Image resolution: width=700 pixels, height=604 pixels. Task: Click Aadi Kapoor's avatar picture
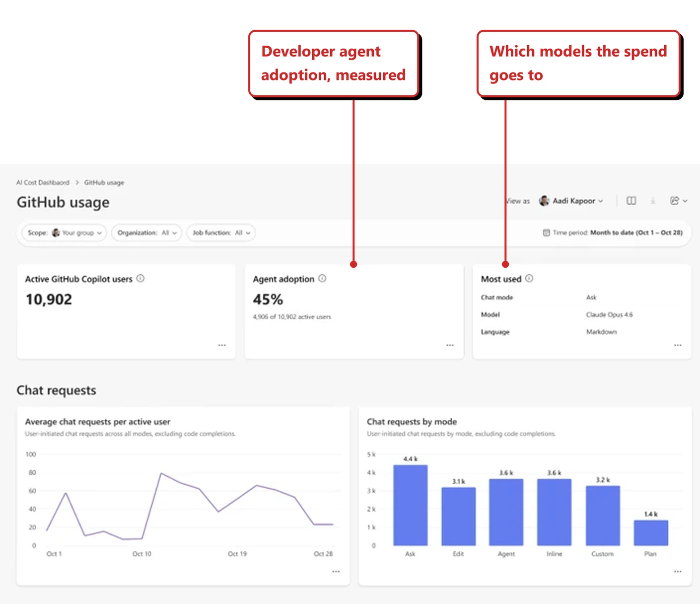coord(544,201)
